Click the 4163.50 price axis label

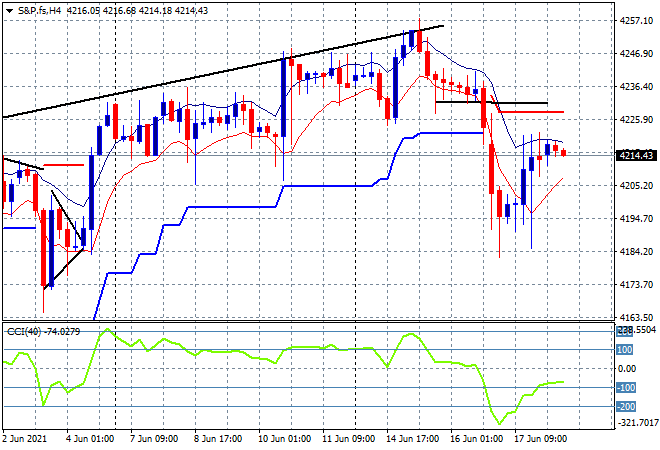point(636,317)
